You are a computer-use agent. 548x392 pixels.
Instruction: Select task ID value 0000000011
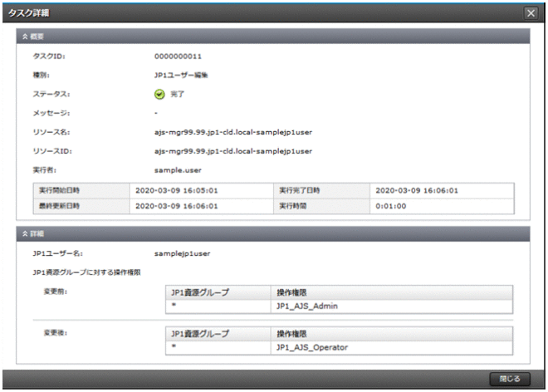click(178, 56)
